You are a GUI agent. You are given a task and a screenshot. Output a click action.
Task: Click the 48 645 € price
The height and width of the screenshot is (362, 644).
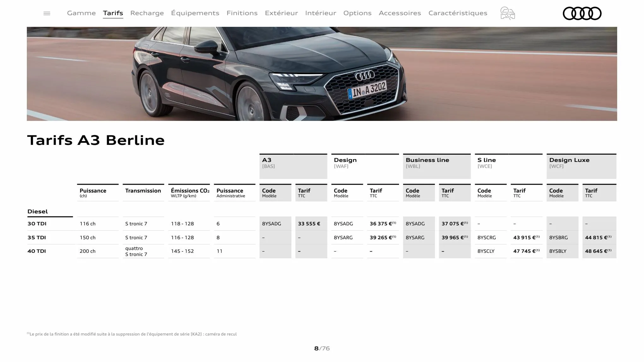tap(598, 251)
